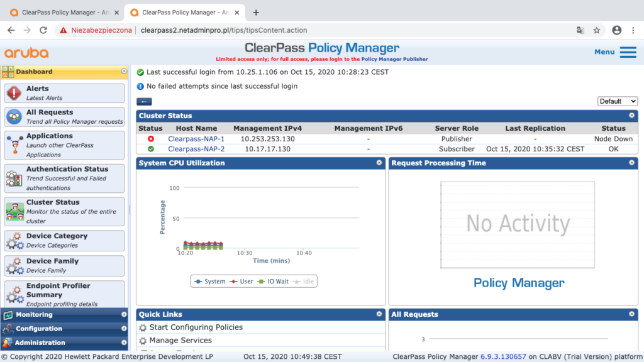Image resolution: width=644 pixels, height=362 pixels.
Task: Click the Server Role column header
Action: click(457, 128)
